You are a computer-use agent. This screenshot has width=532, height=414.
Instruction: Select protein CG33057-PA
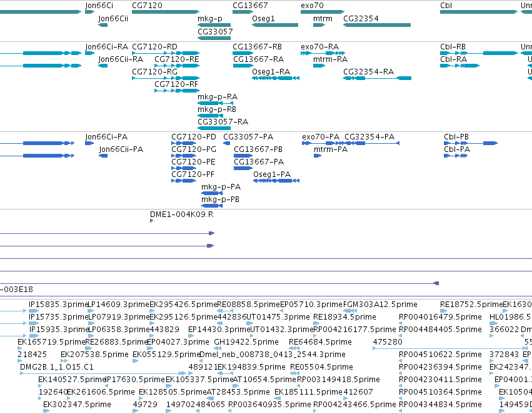pyautogui.click(x=248, y=137)
